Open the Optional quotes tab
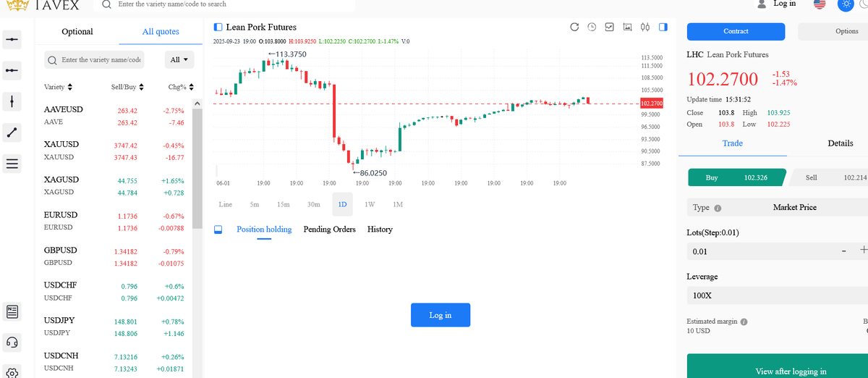Viewport: 868px width, 378px height. (77, 32)
